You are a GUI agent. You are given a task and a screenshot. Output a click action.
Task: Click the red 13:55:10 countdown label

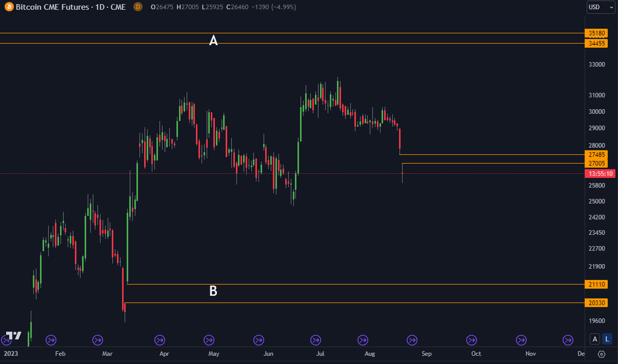tap(600, 174)
